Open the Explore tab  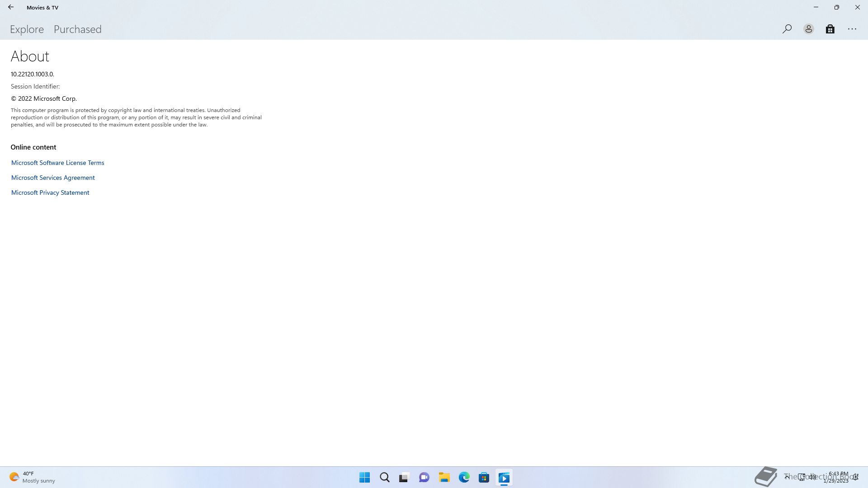27,29
